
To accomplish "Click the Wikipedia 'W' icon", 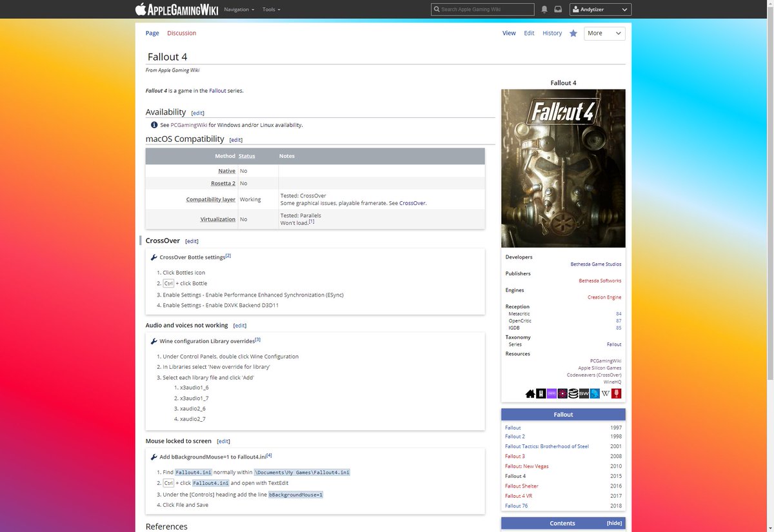I will (x=606, y=393).
